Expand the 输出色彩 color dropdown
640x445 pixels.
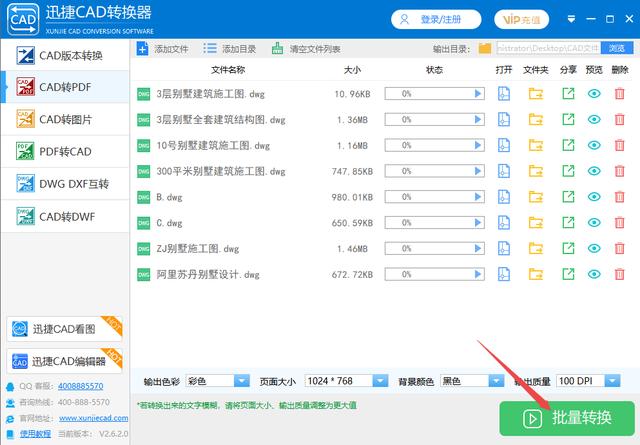241,381
